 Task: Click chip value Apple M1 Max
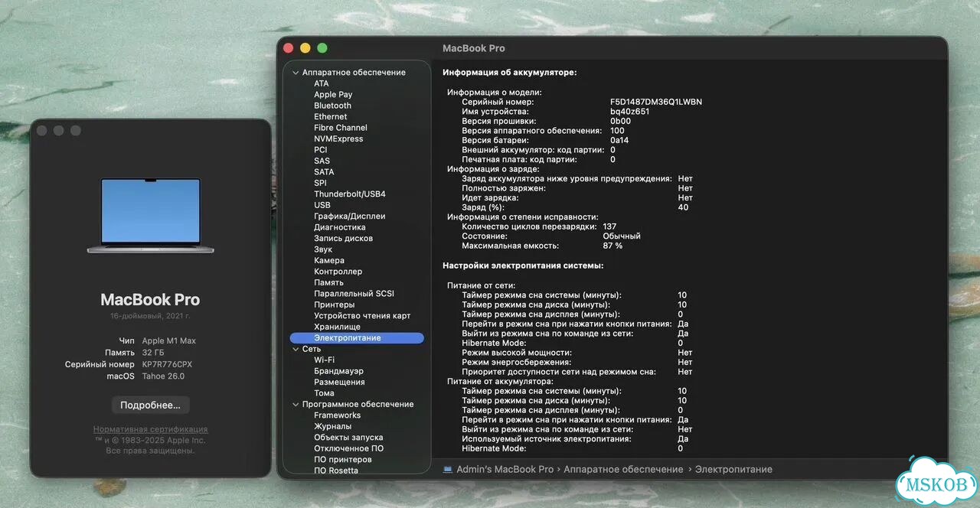pyautogui.click(x=168, y=340)
